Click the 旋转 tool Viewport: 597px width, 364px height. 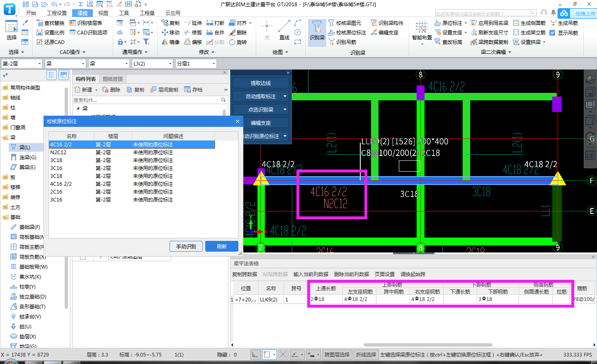(238, 42)
